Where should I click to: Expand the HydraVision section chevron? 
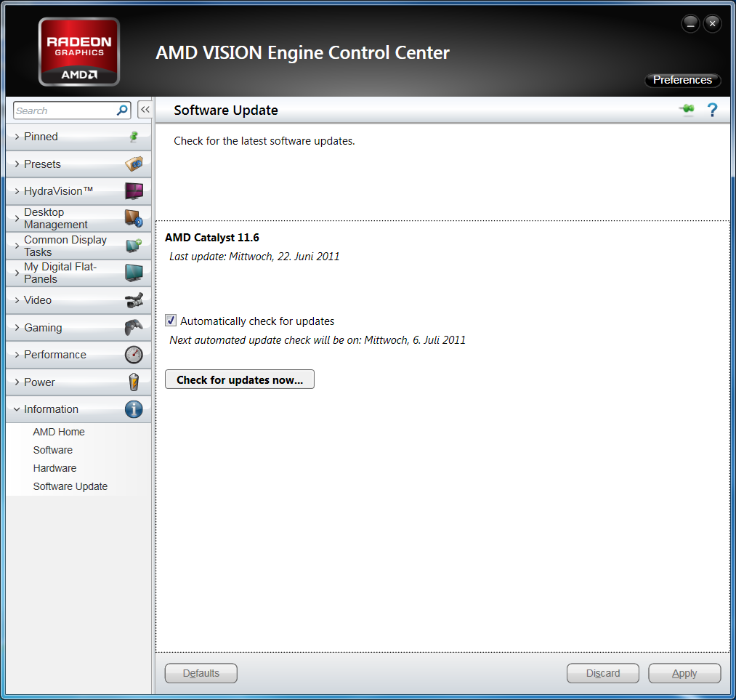[x=17, y=191]
